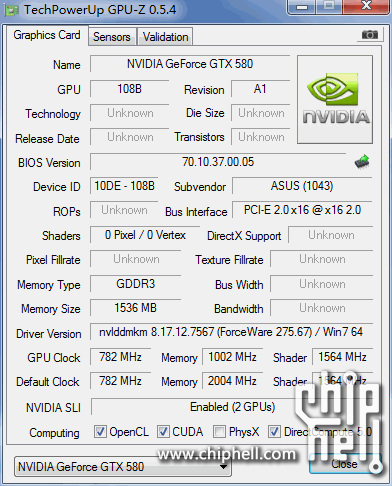
Task: Click the Bus Width field showing Unknown
Action: (321, 284)
